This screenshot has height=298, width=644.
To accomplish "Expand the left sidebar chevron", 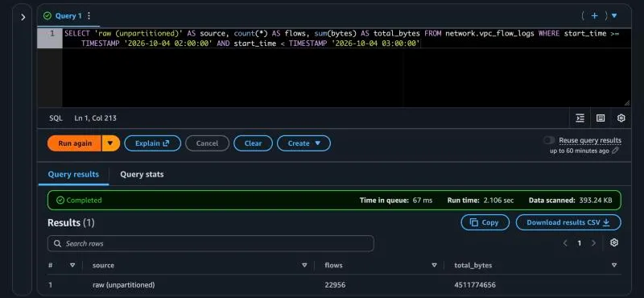I will pyautogui.click(x=23, y=17).
